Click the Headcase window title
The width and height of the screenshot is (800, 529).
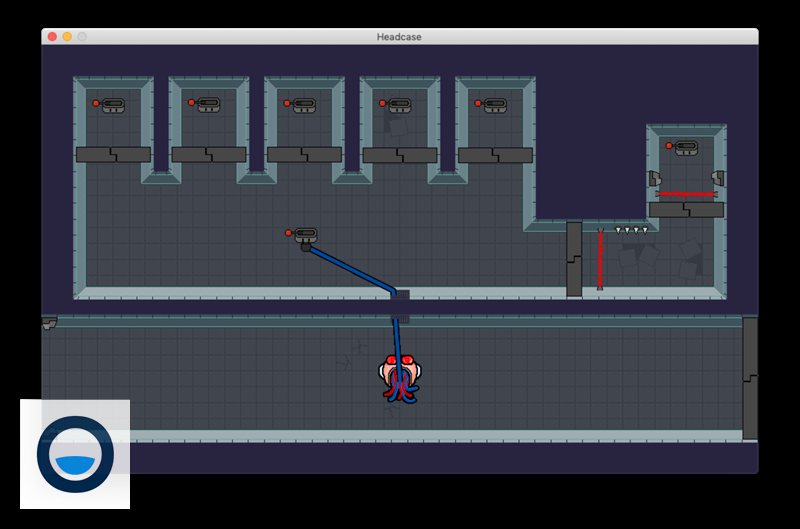pyautogui.click(x=399, y=37)
